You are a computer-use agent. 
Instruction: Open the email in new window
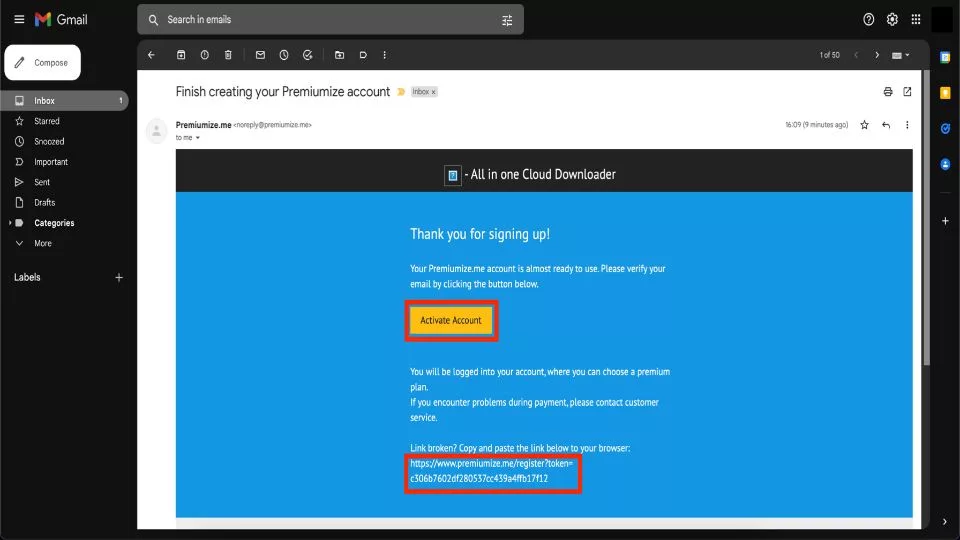(x=907, y=92)
